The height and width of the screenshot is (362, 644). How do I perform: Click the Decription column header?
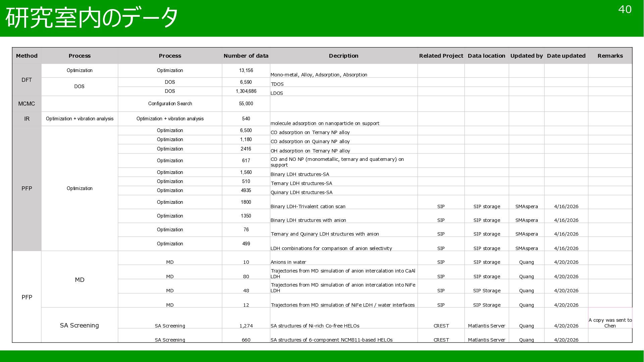coord(343,56)
